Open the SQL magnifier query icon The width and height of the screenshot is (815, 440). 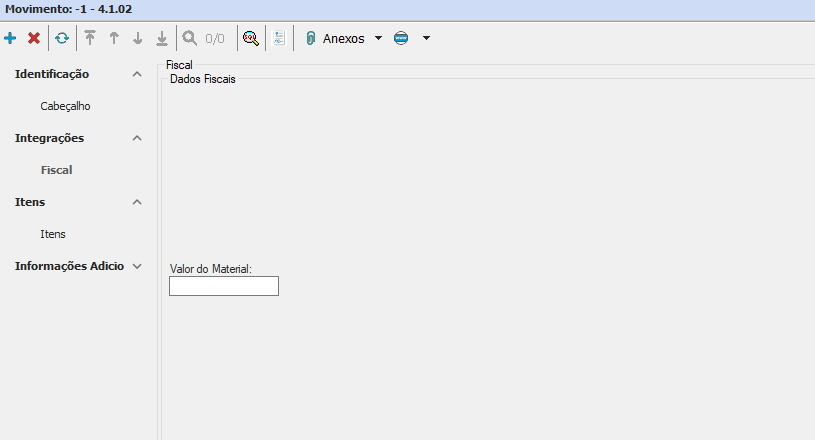[x=251, y=38]
